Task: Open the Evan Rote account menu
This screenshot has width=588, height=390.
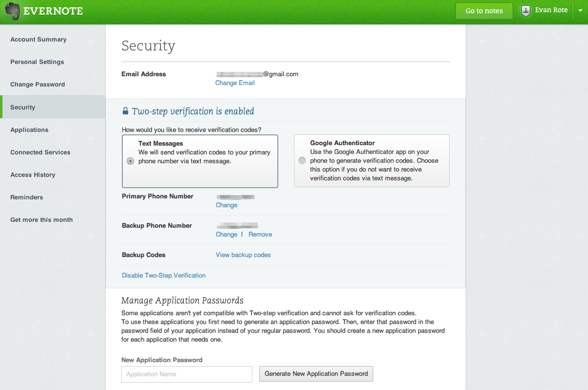Action: pos(551,10)
